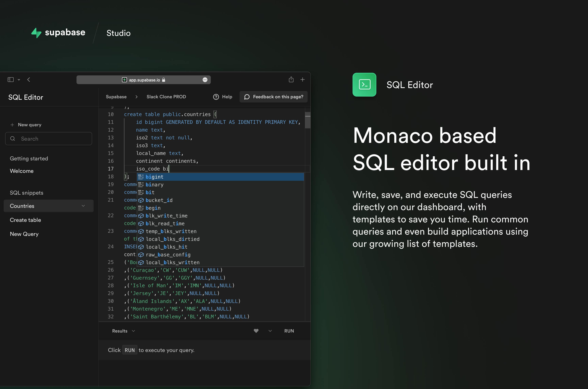Click the editor vertical scrollbar thumb
This screenshot has width=588, height=389.
tap(308, 120)
